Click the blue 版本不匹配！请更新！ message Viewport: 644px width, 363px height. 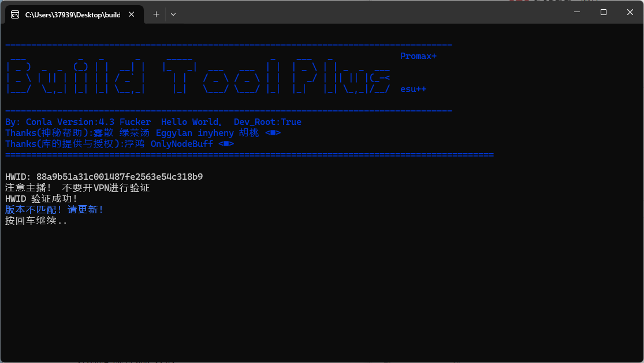pyautogui.click(x=54, y=210)
